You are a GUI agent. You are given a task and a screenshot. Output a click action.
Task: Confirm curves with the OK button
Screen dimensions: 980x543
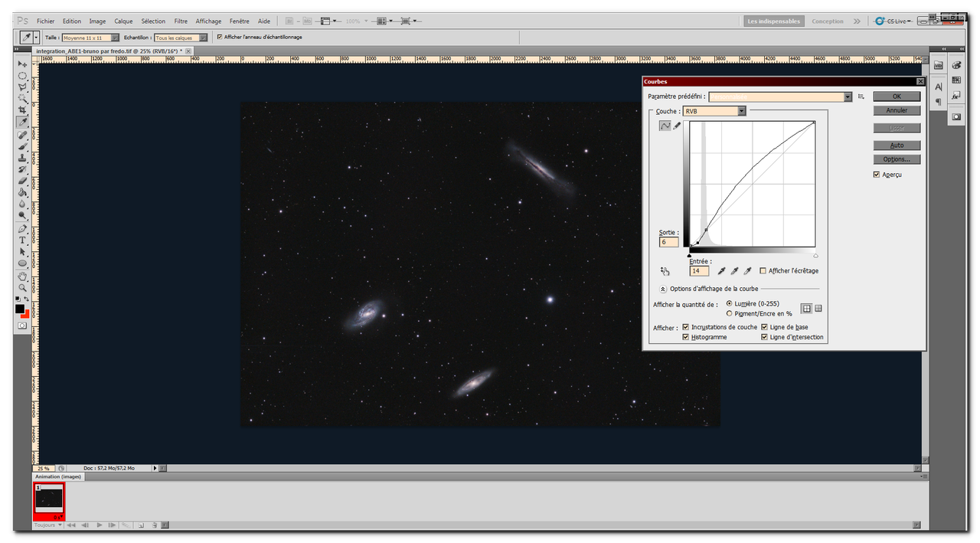point(897,96)
